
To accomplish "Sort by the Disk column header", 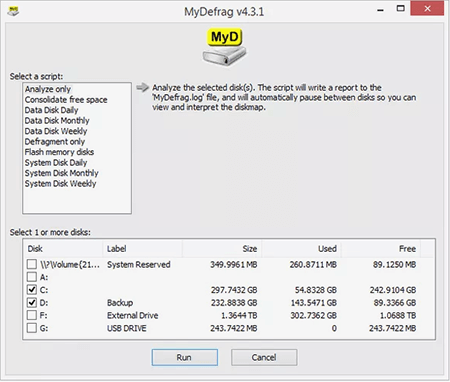I will tap(63, 249).
